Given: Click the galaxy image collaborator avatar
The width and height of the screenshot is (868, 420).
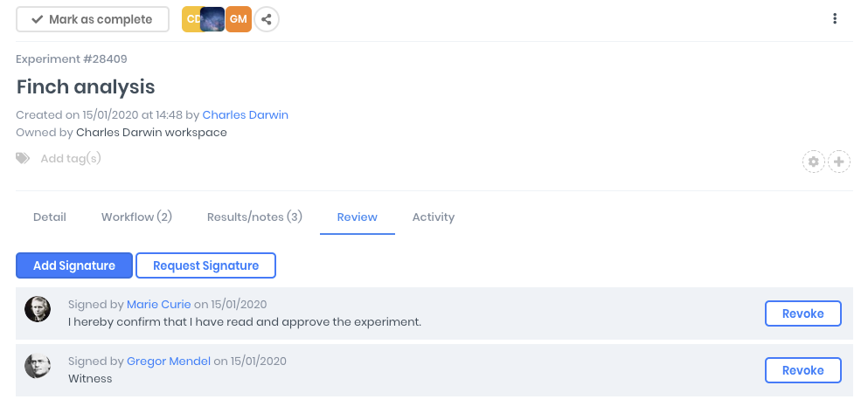Looking at the screenshot, I should [212, 19].
